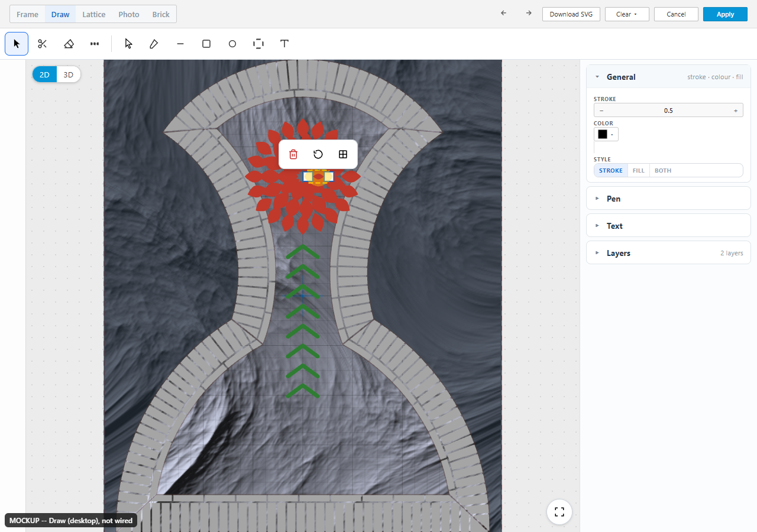757x532 pixels.
Task: Select the outlined node-select cursor tool
Action: tap(128, 44)
